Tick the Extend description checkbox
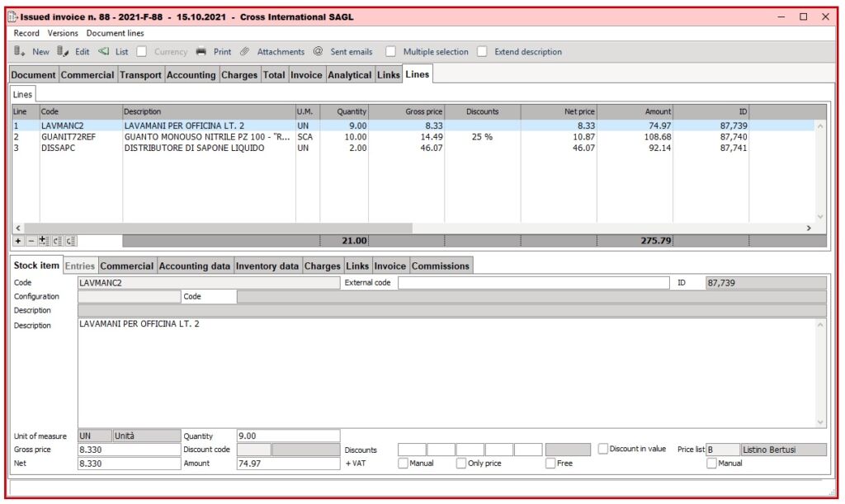The height and width of the screenshot is (504, 845). pos(482,52)
